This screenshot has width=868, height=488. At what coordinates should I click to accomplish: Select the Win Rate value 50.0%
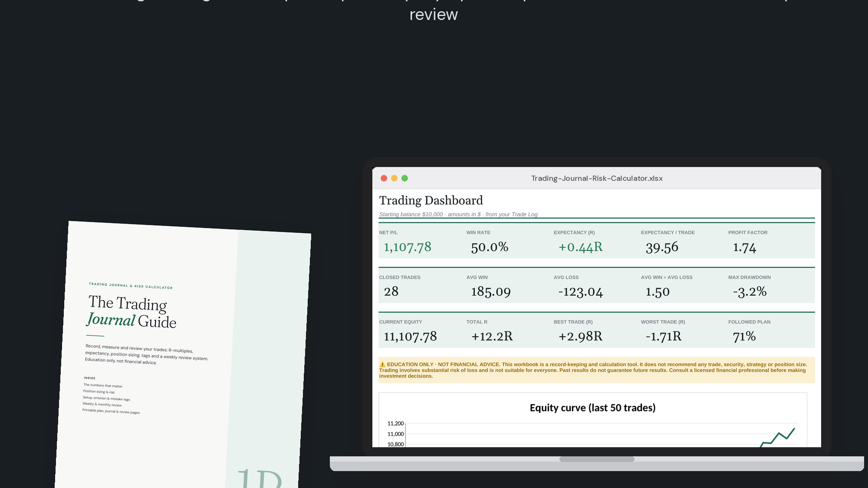pyautogui.click(x=490, y=247)
